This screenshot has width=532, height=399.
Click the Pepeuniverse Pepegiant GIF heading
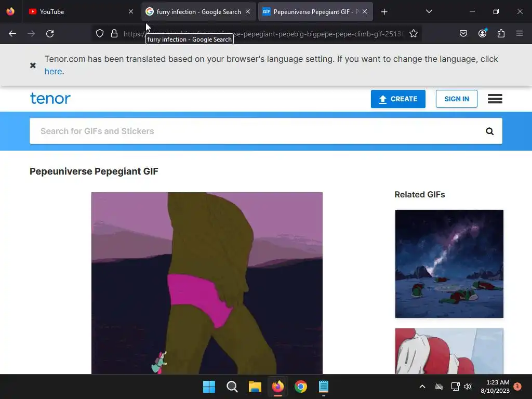94,171
